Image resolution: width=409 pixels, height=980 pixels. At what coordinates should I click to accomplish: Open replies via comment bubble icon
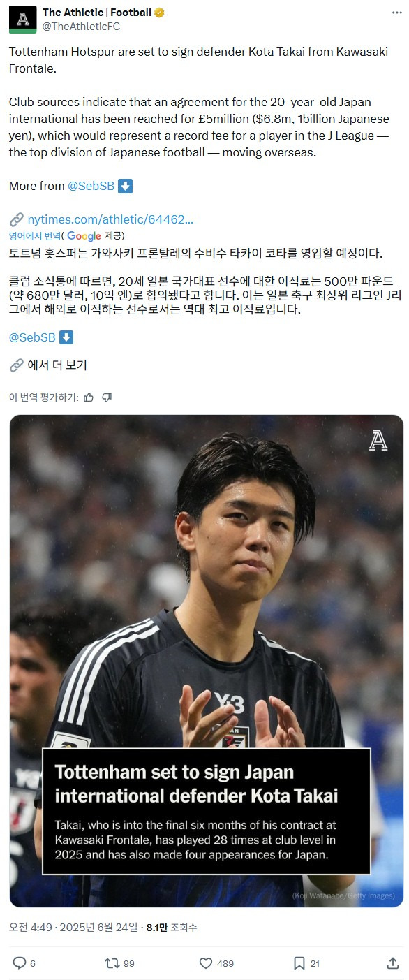tap(20, 963)
